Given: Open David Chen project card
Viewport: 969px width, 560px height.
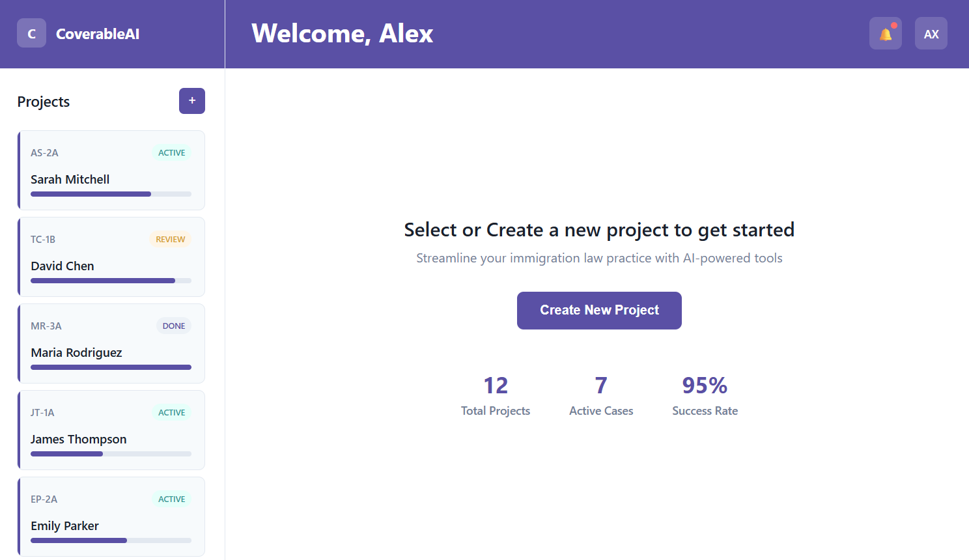Looking at the screenshot, I should [111, 257].
